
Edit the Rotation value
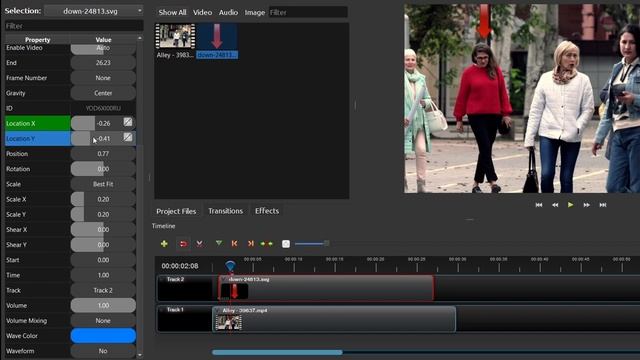(x=103, y=169)
